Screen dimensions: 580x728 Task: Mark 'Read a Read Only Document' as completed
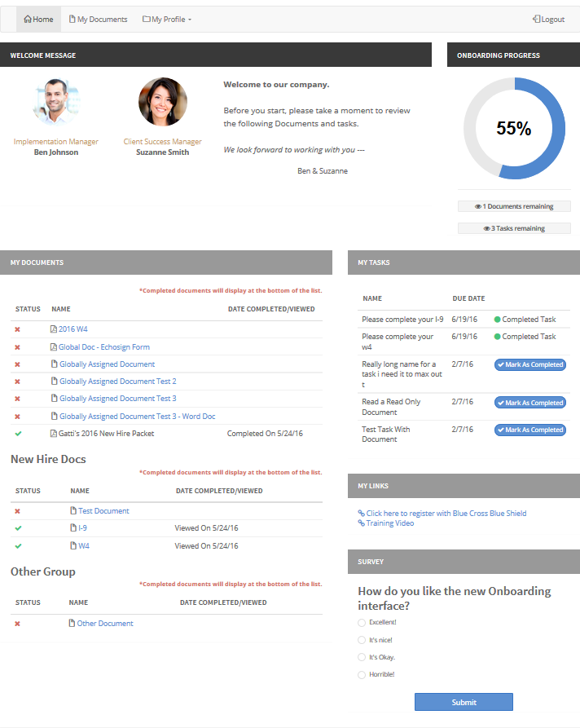pos(530,403)
